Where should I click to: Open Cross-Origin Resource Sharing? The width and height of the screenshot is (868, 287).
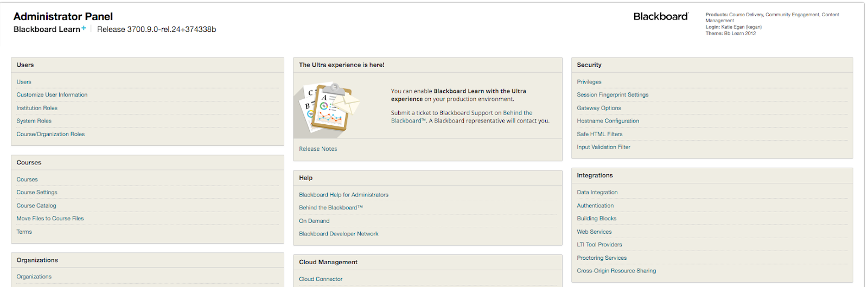click(x=616, y=271)
